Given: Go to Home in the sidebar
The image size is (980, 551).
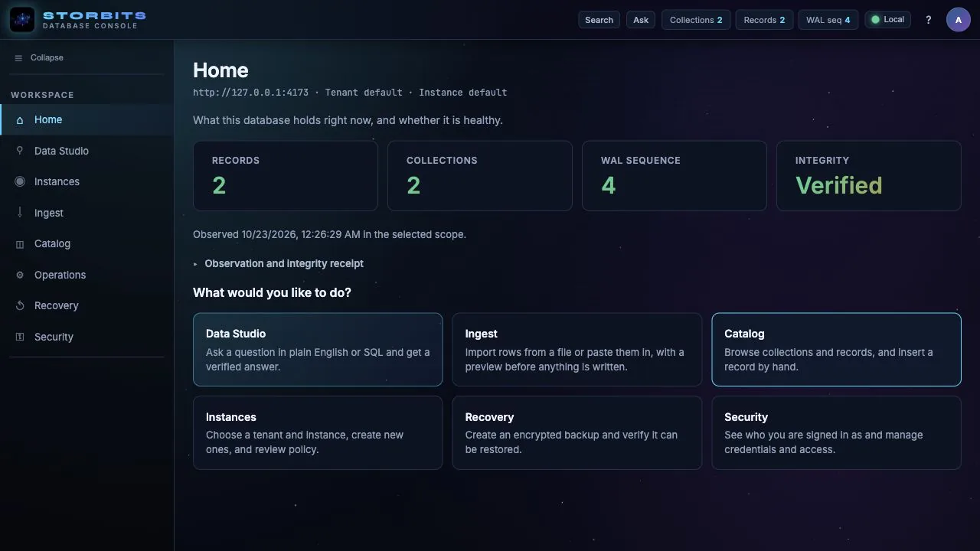Looking at the screenshot, I should click(87, 120).
